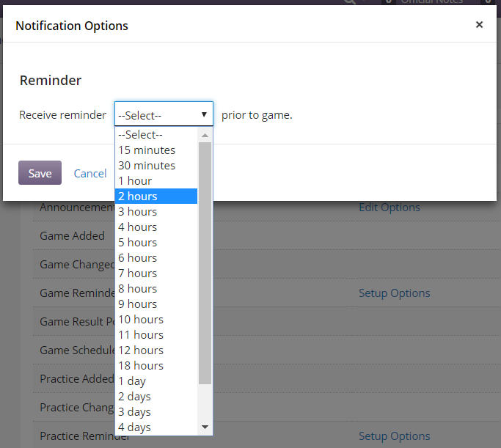The height and width of the screenshot is (448, 501).
Task: Select the 8 hours option
Action: pos(156,289)
